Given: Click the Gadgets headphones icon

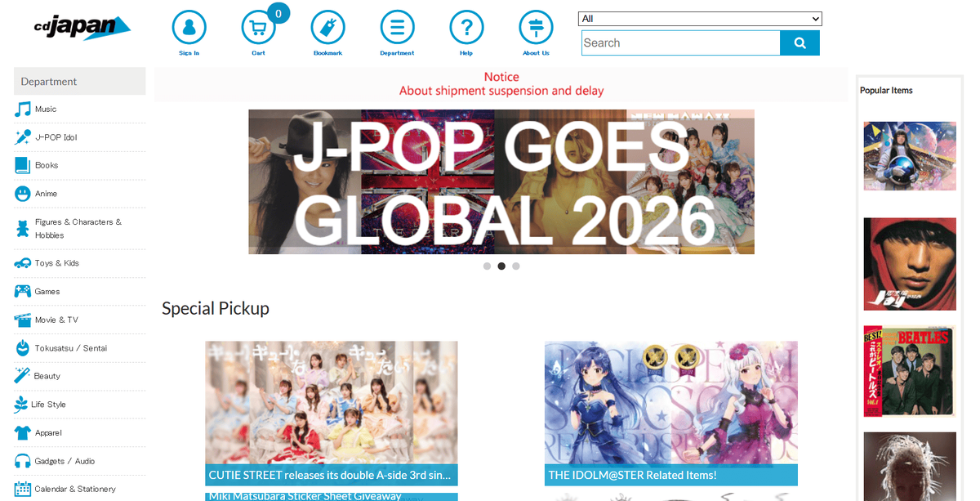Looking at the screenshot, I should tap(23, 461).
